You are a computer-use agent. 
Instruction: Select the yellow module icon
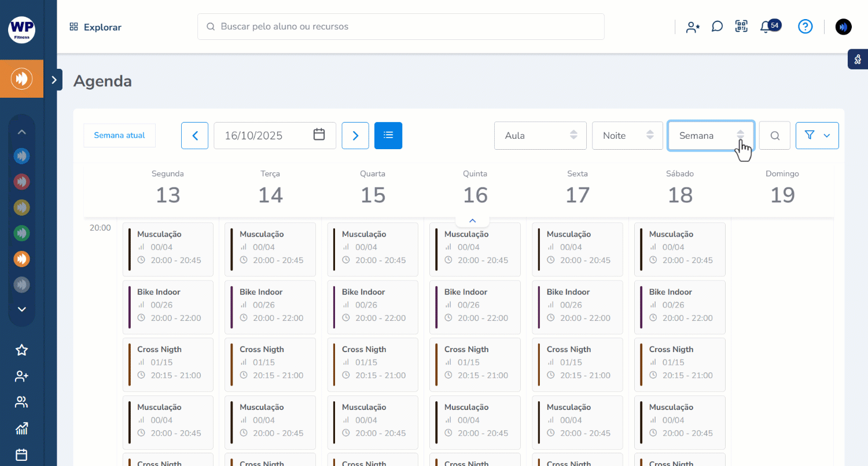click(21, 207)
